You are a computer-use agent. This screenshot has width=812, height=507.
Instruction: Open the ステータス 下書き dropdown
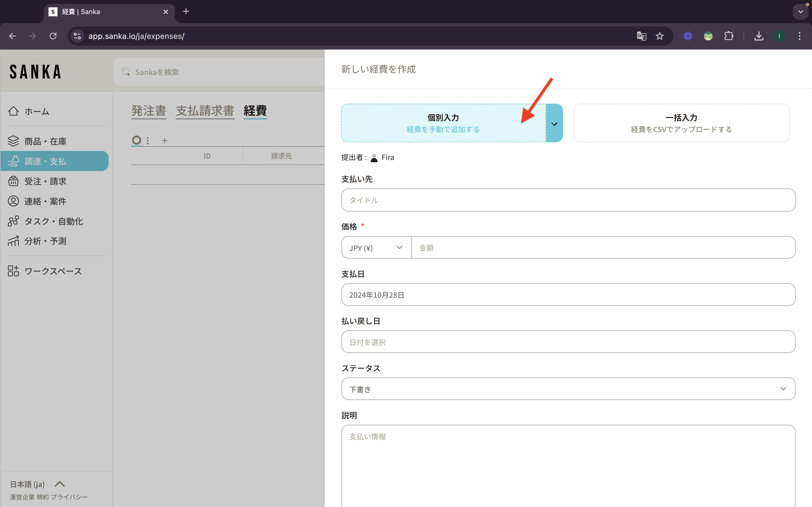[x=568, y=389]
